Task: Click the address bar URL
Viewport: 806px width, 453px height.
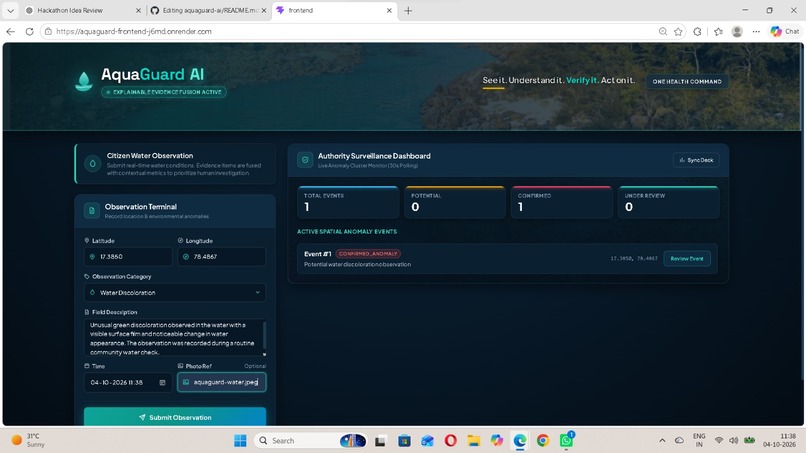Action: [x=134, y=31]
